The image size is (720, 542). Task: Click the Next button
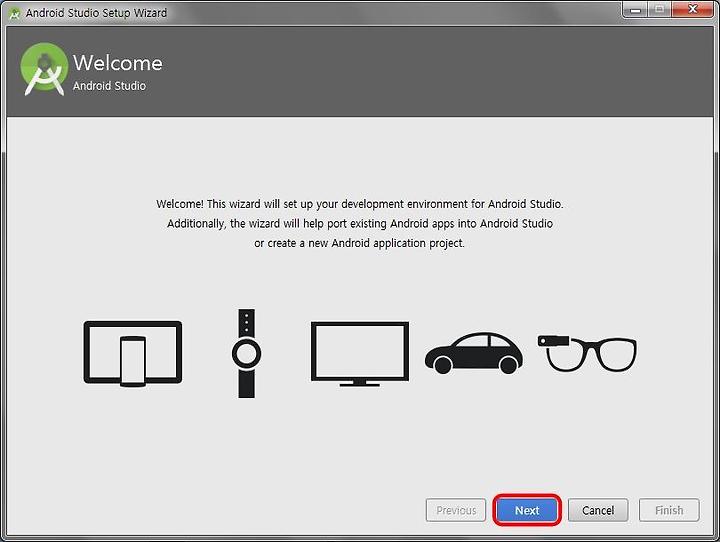(527, 510)
